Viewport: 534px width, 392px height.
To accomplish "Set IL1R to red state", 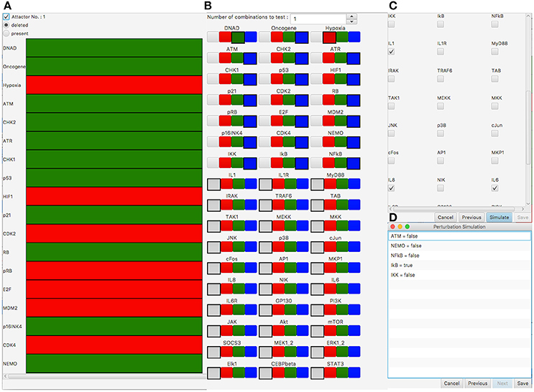I will [x=279, y=184].
